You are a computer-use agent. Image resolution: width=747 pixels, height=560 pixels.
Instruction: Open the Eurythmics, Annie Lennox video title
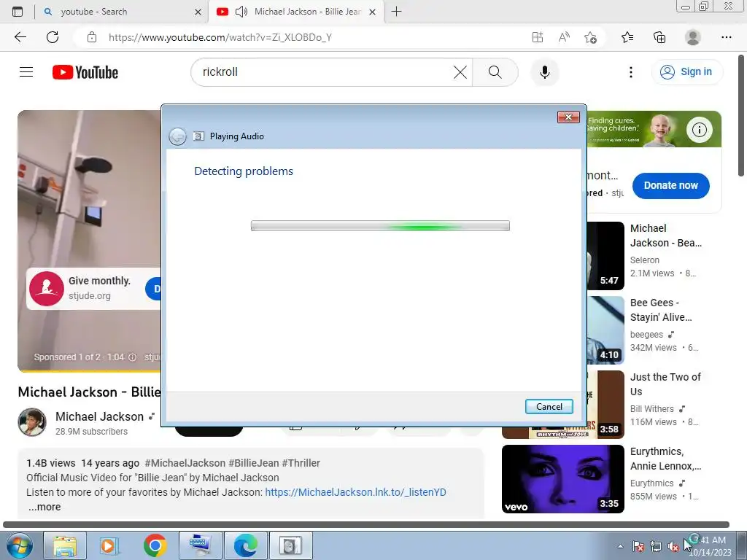pos(665,459)
